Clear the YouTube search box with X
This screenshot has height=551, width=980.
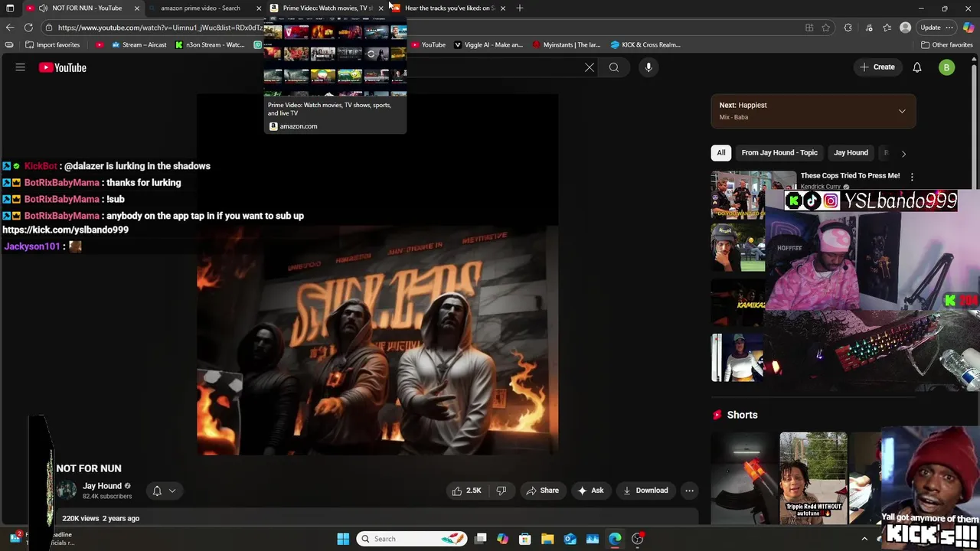pyautogui.click(x=590, y=67)
